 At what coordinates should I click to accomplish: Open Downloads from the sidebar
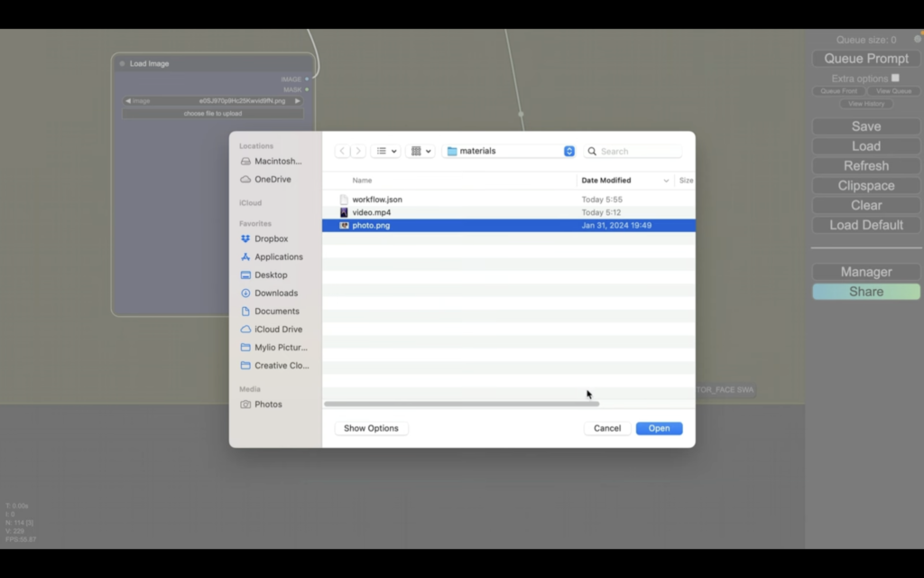[x=275, y=294]
